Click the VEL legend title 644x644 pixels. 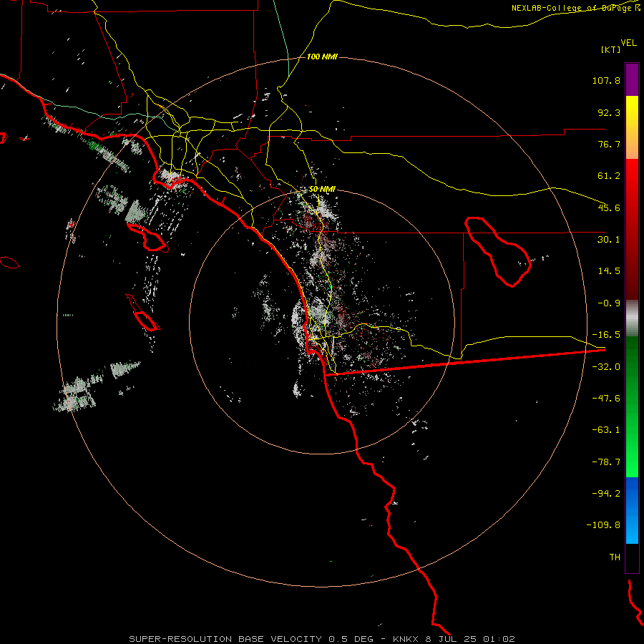point(628,43)
